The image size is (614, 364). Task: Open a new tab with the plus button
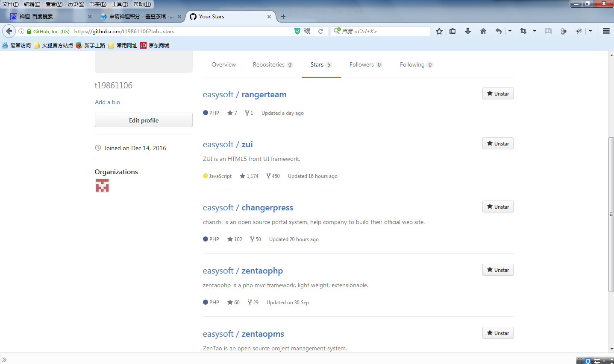283,17
